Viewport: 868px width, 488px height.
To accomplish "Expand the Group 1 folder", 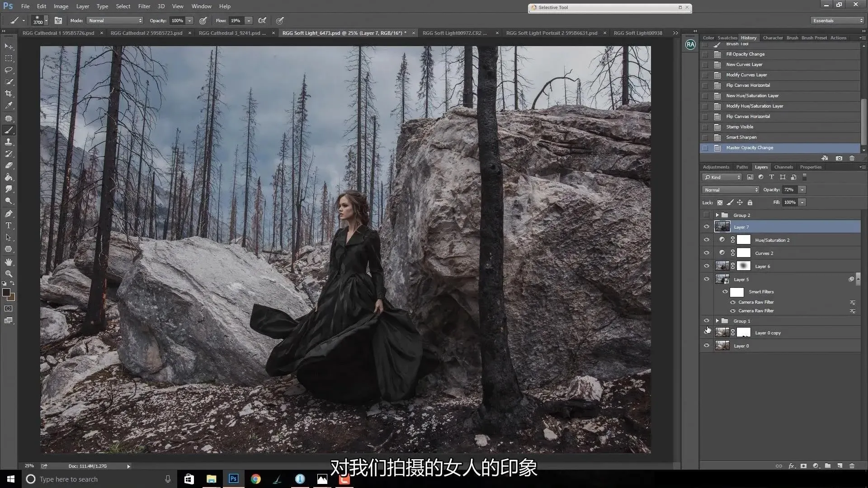I will click(717, 321).
